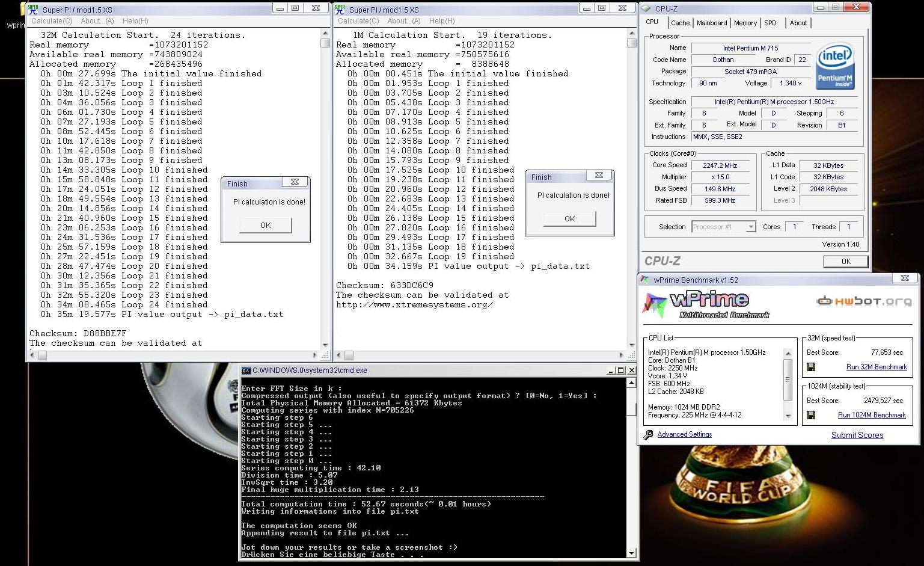Click the Advanced Settings magnifier icon
The image size is (924, 566).
pyautogui.click(x=648, y=434)
